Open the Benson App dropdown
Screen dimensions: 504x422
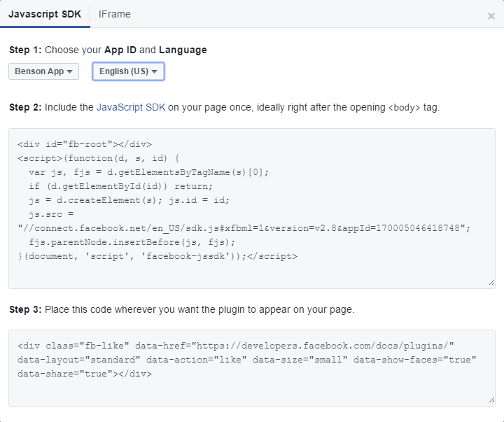tap(43, 71)
